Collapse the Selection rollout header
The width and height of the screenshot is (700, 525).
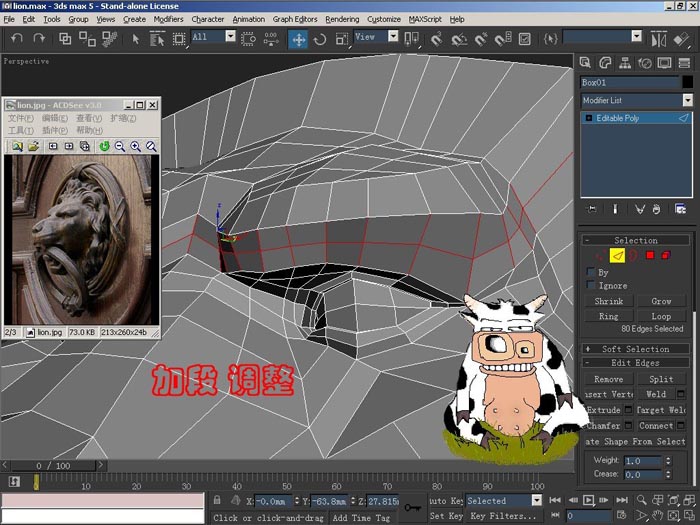tap(635, 240)
